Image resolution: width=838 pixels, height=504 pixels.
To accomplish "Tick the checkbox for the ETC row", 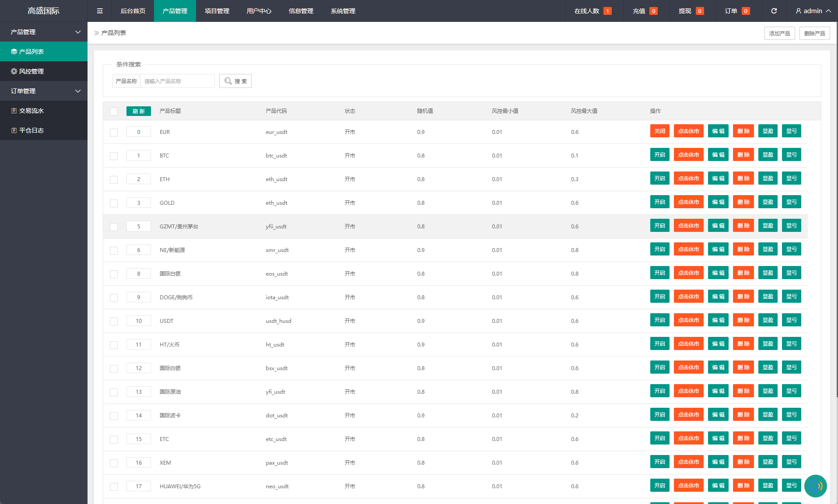I will [x=114, y=440].
